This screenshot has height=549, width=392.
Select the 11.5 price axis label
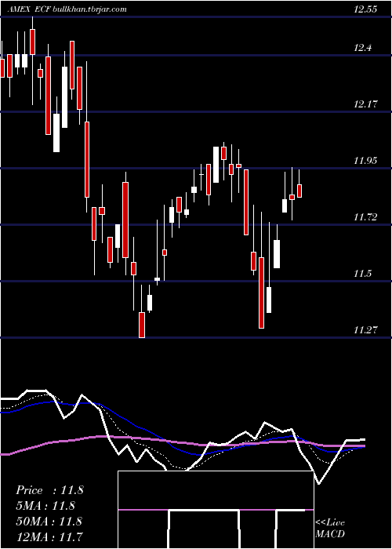point(362,274)
